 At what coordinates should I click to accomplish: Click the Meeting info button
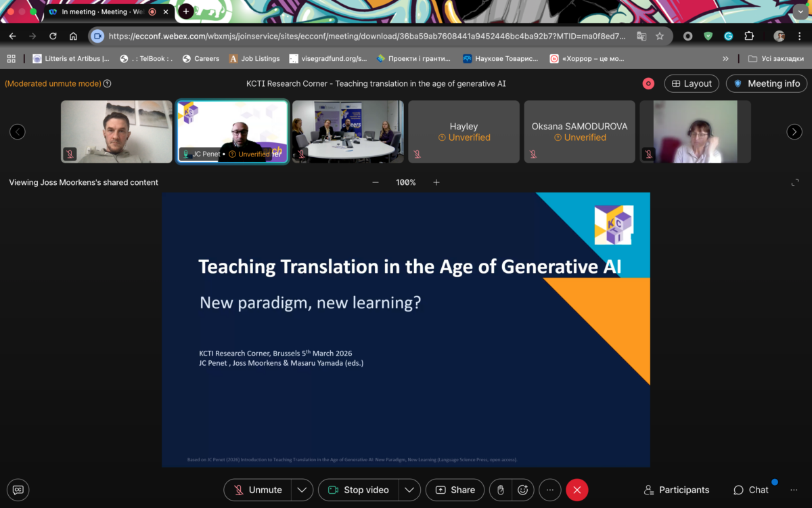[767, 83]
